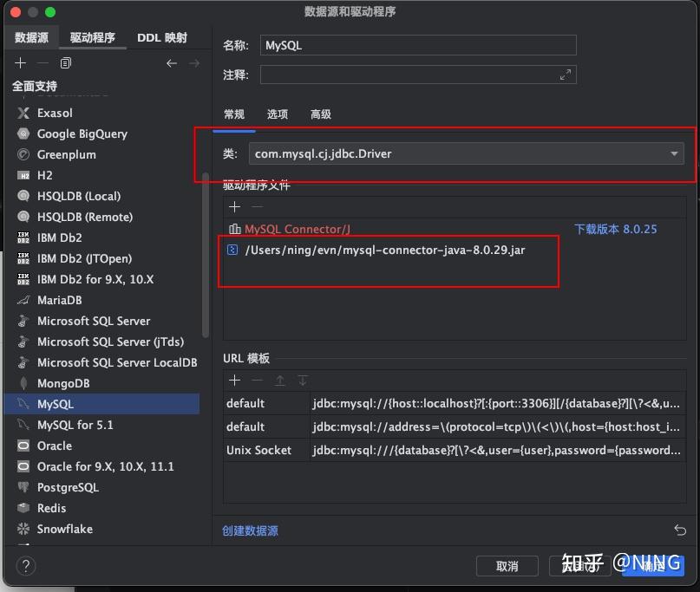Switch to the 选项 tab
700x592 pixels.
(277, 114)
